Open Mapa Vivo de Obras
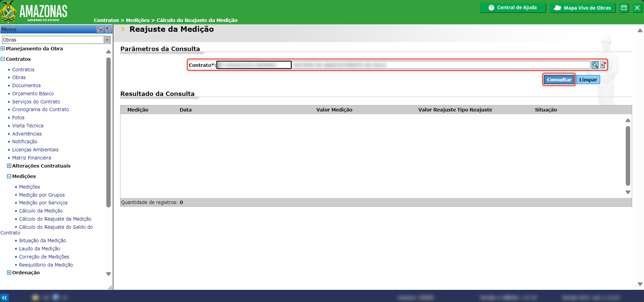 point(583,8)
